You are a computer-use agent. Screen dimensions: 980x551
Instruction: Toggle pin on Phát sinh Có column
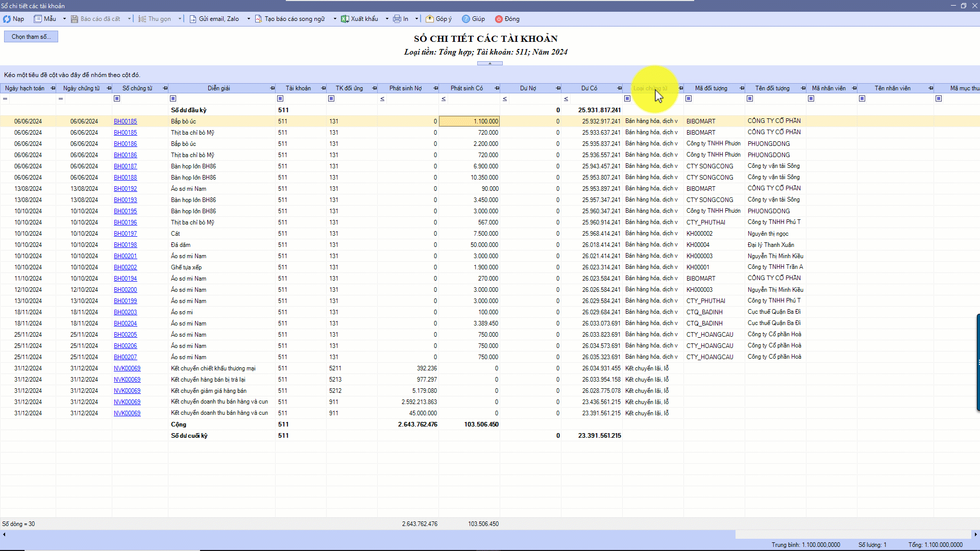tap(497, 88)
